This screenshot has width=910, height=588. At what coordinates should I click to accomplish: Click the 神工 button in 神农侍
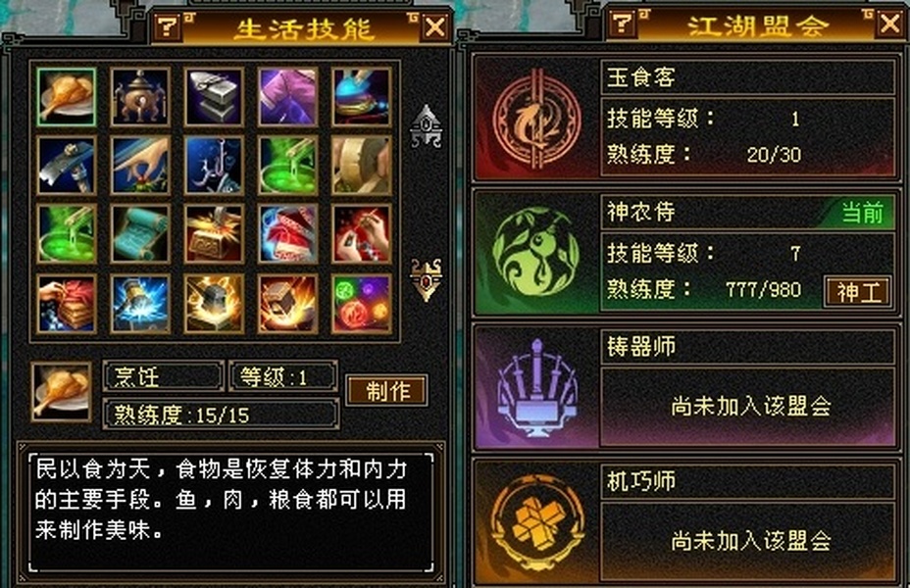858,292
